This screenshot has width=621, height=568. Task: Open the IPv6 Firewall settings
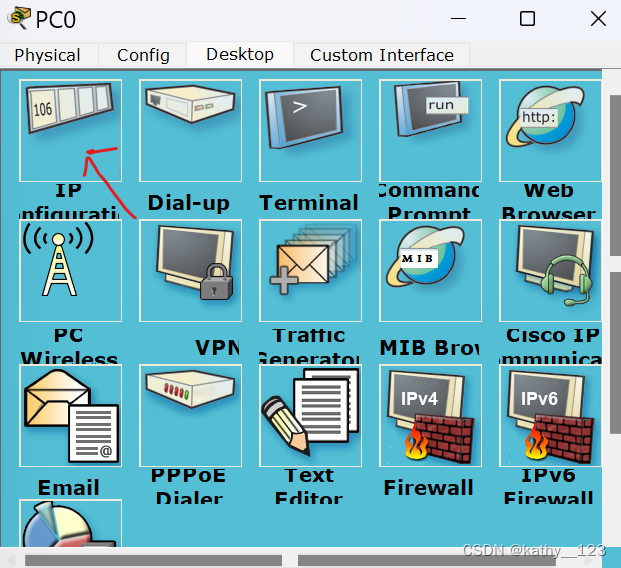coord(551,416)
